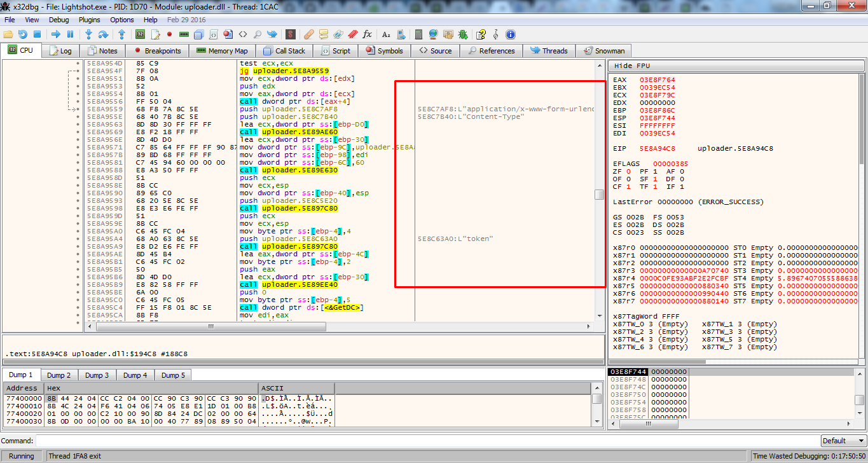This screenshot has width=868, height=463.
Task: Open the patches bandage toolbar icon
Action: pos(308,34)
